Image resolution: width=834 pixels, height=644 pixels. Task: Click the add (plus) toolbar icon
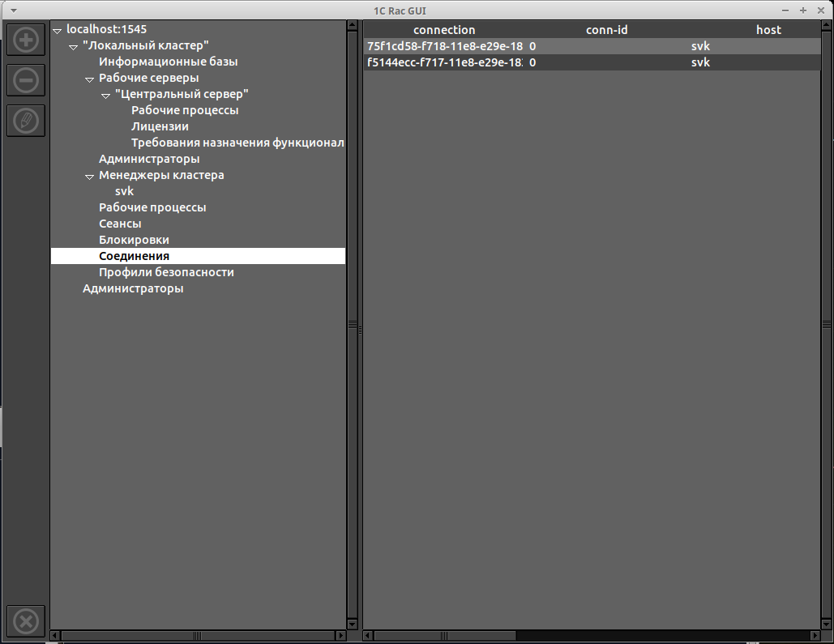26,40
